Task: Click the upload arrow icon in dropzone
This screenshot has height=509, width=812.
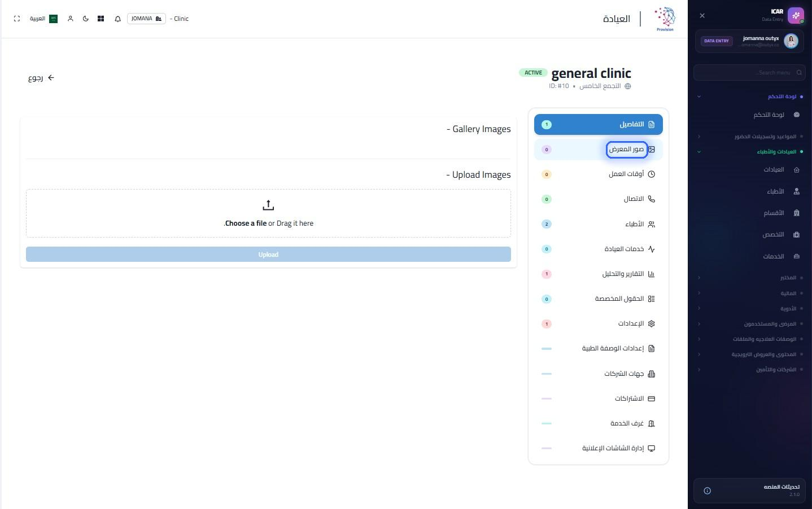Action: click(x=268, y=205)
